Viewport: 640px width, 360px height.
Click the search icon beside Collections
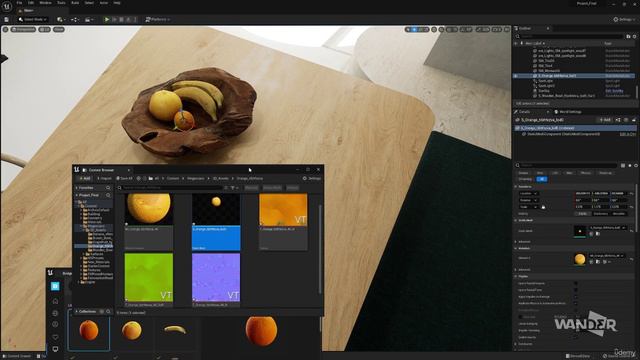[x=108, y=311]
